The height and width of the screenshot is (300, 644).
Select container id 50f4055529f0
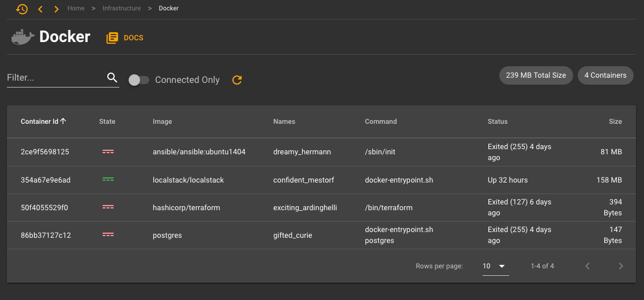(x=44, y=208)
